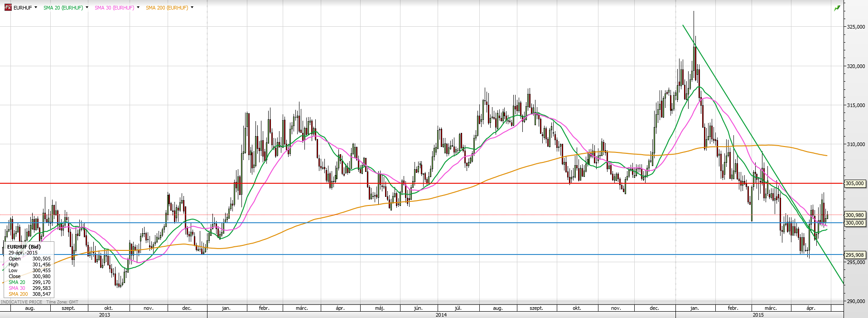Click the 29-ápr.-2015 date in info box
Screen dimensions: 868x318
point(23,253)
